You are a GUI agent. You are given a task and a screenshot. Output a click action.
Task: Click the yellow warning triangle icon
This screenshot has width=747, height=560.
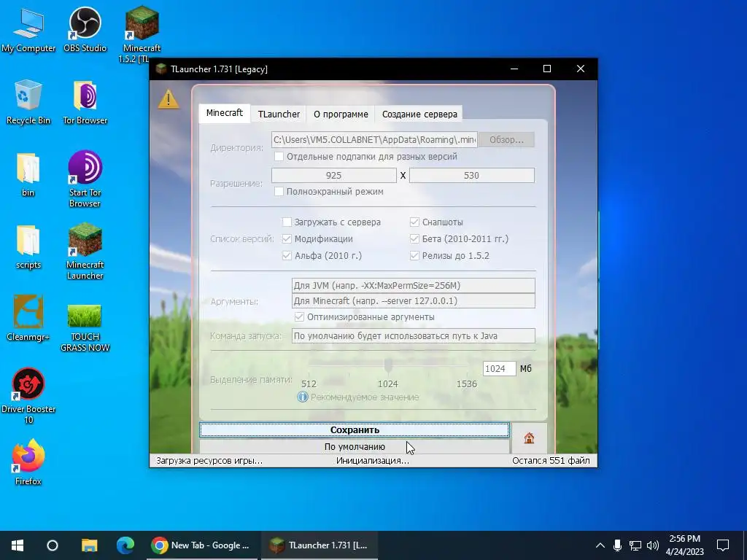[x=169, y=99]
